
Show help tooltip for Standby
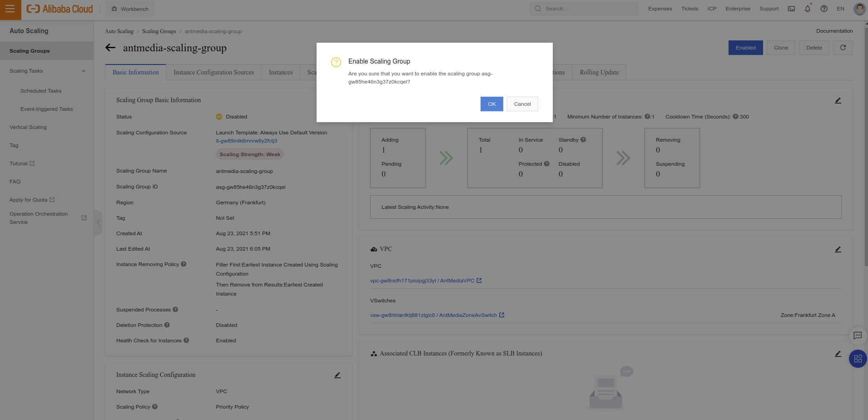tap(583, 140)
